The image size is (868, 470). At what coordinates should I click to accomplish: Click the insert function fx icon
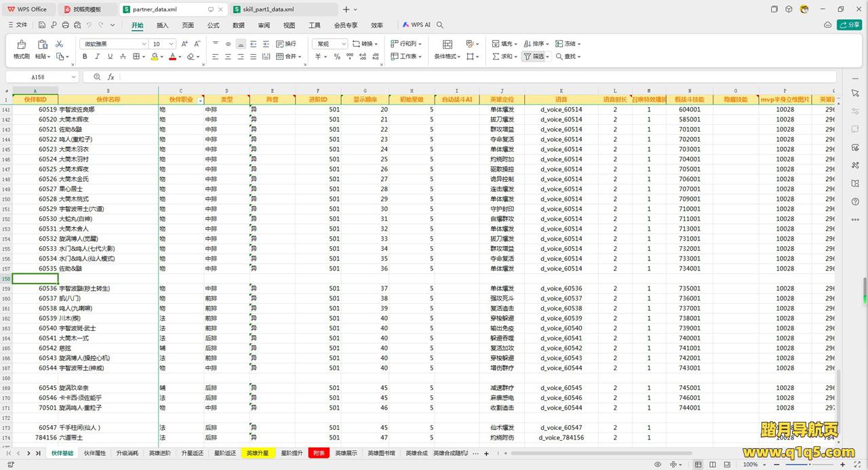pyautogui.click(x=111, y=77)
